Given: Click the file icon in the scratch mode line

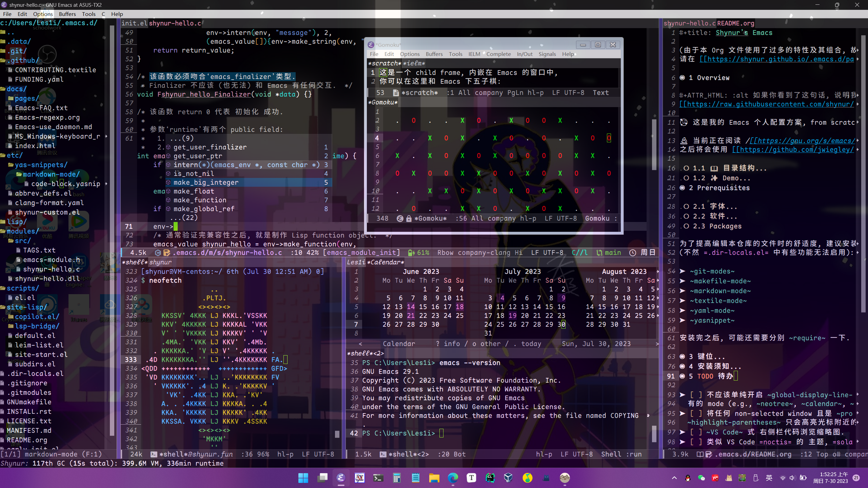Looking at the screenshot, I should click(x=396, y=93).
